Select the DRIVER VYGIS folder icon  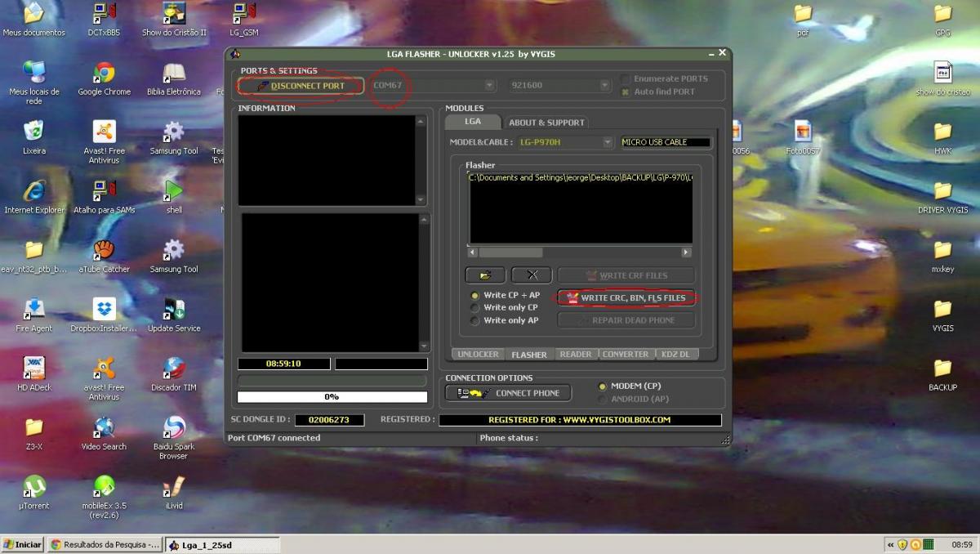point(942,196)
